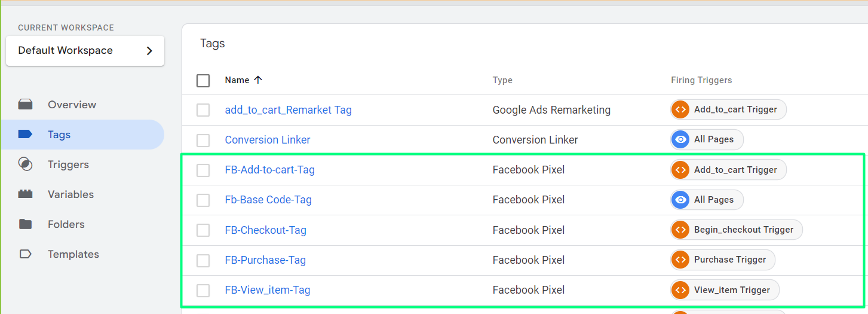Toggle the Name column sort arrow
The height and width of the screenshot is (314, 868).
click(258, 80)
